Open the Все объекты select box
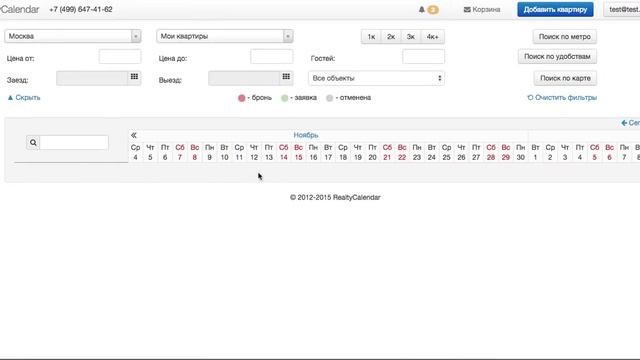This screenshot has height=360, width=640. (x=376, y=78)
